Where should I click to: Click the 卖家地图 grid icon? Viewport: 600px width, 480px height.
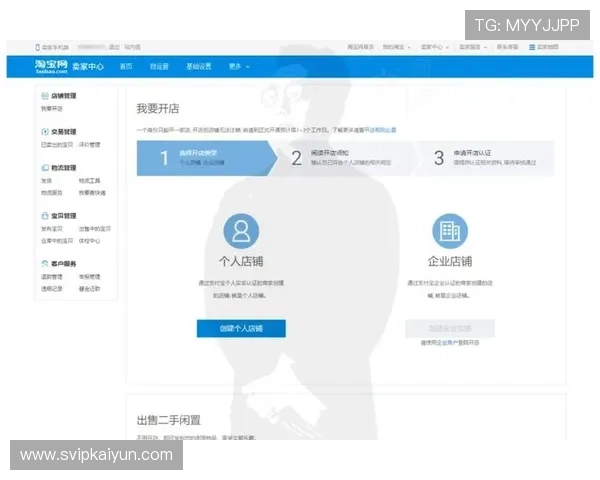tap(532, 47)
